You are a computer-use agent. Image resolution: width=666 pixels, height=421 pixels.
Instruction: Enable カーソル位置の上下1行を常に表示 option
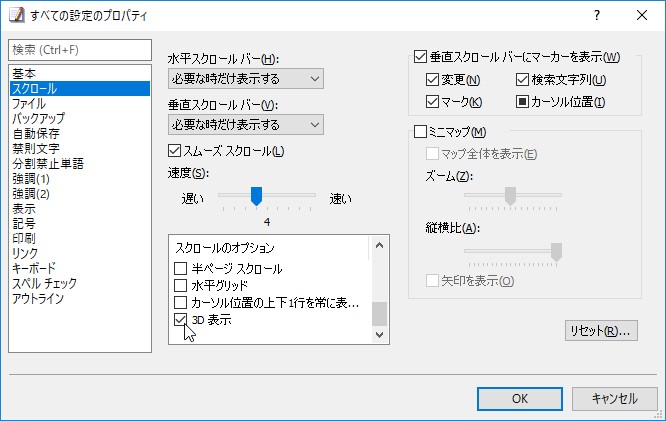coord(181,302)
